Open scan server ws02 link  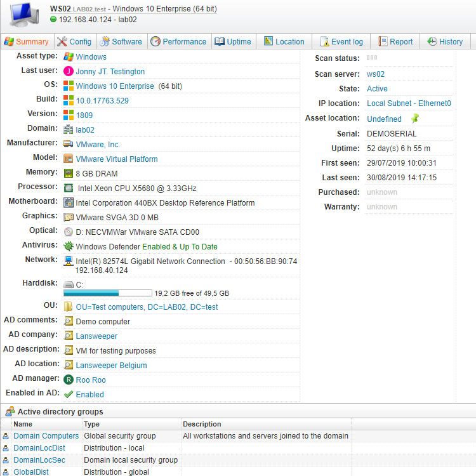(376, 74)
